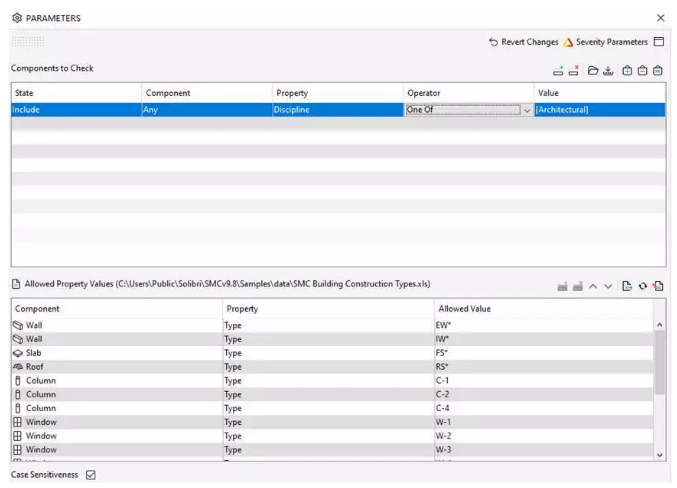This screenshot has width=677, height=488.
Task: Select the Column row with value C-2
Action: [x=332, y=394]
